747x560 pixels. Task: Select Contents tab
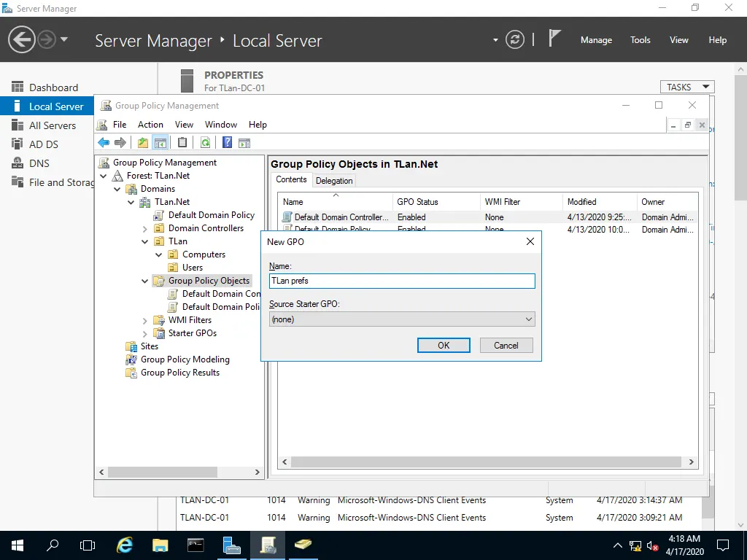(x=291, y=179)
